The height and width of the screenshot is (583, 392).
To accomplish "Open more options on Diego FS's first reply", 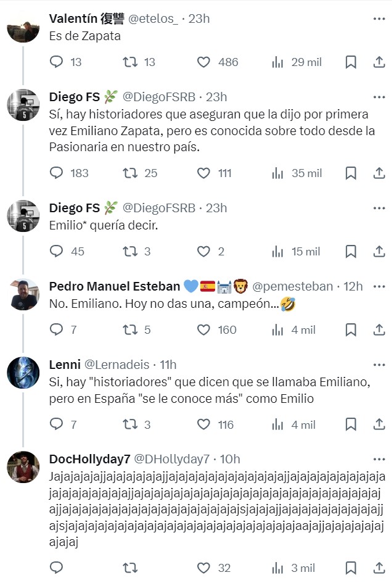I will (x=378, y=96).
